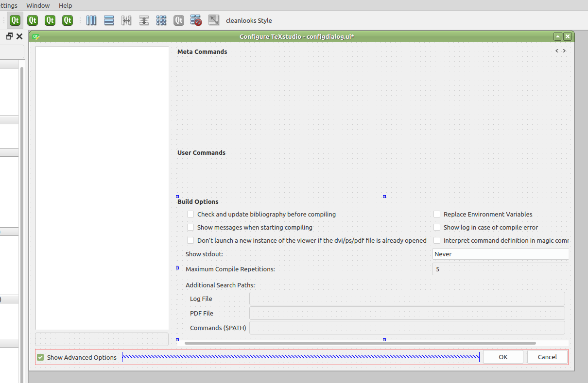Screen dimensions: 588x383
Task: Open the Window menu
Action: click(x=38, y=5)
